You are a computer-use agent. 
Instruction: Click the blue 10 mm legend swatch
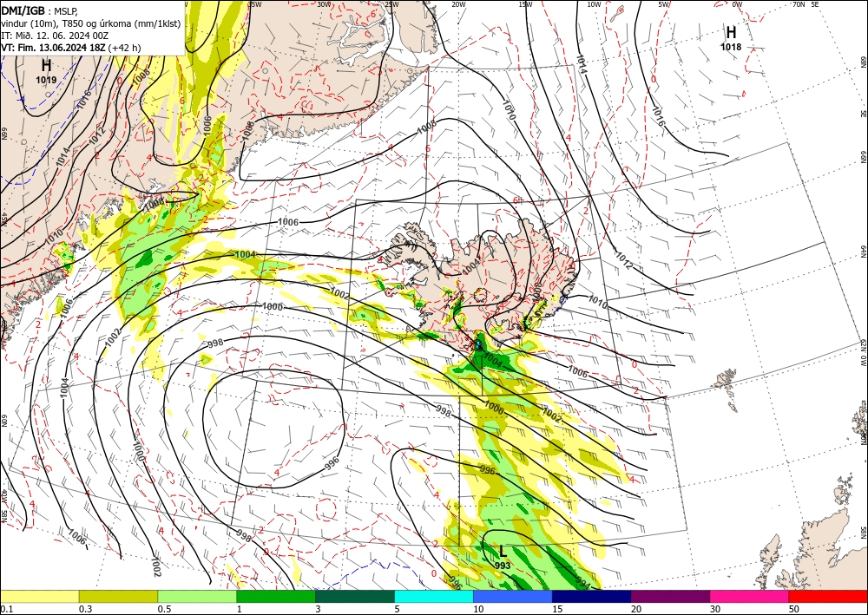pos(513,596)
